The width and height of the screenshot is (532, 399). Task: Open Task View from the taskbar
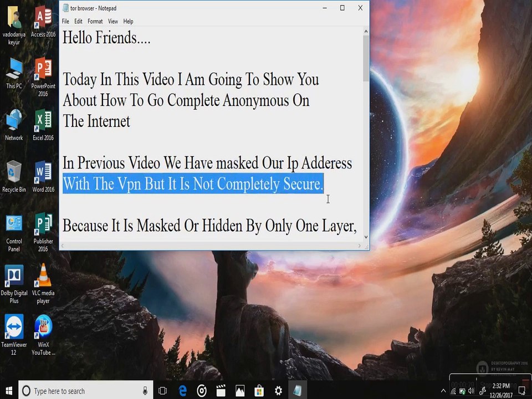point(163,391)
